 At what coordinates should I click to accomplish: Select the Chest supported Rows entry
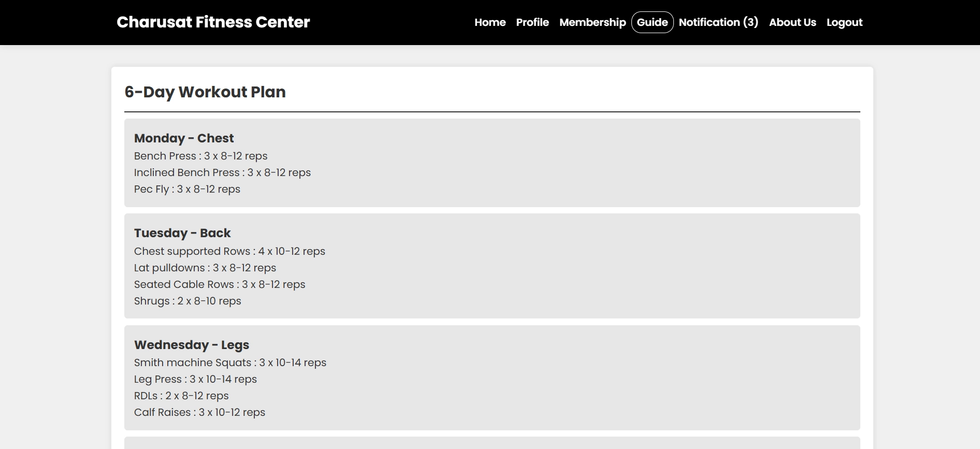(229, 251)
